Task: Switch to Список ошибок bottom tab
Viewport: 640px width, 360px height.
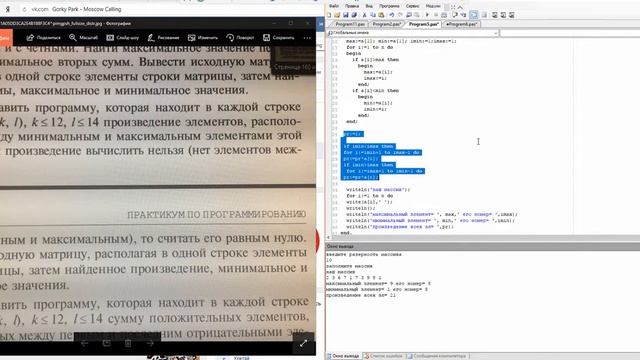Action: click(x=383, y=356)
